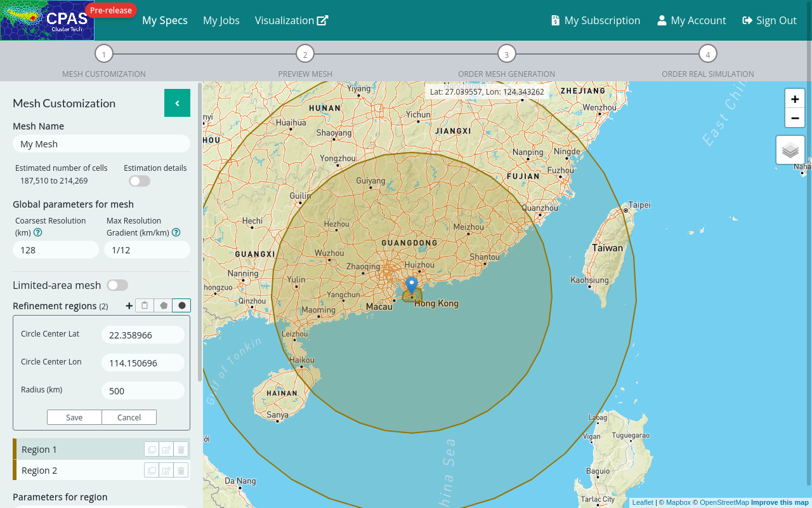
Task: Zoom in on the map
Action: 795,98
